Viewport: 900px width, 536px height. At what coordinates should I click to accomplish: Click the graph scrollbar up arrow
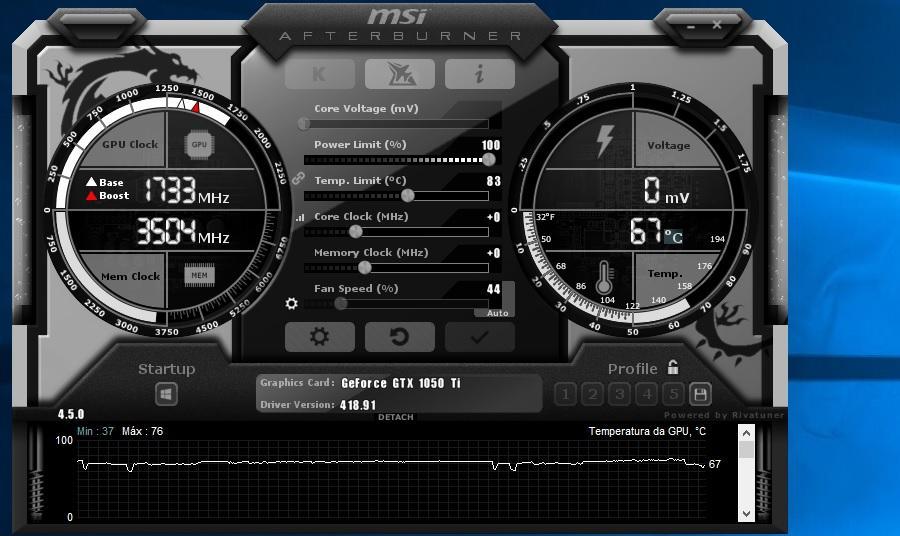746,433
